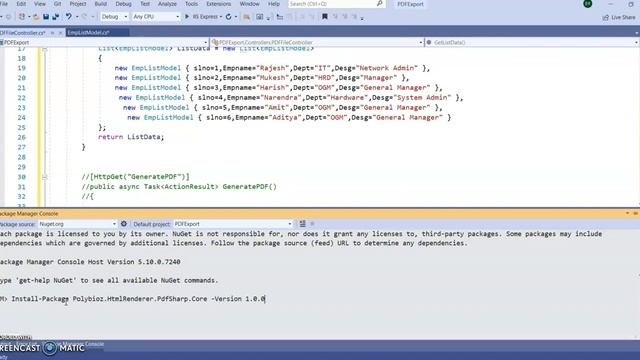Open the Package source Nuget.org dropdown
Image resolution: width=640 pixels, height=360 pixels.
coord(78,224)
